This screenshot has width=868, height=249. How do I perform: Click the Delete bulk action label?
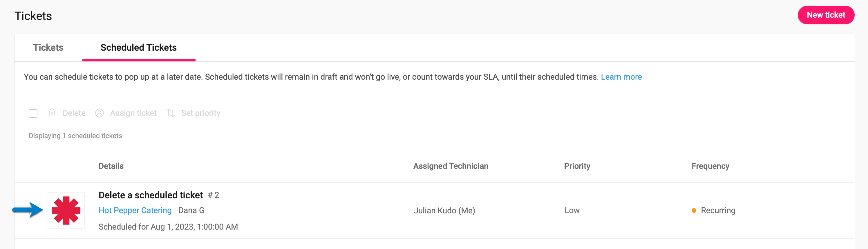pyautogui.click(x=74, y=113)
